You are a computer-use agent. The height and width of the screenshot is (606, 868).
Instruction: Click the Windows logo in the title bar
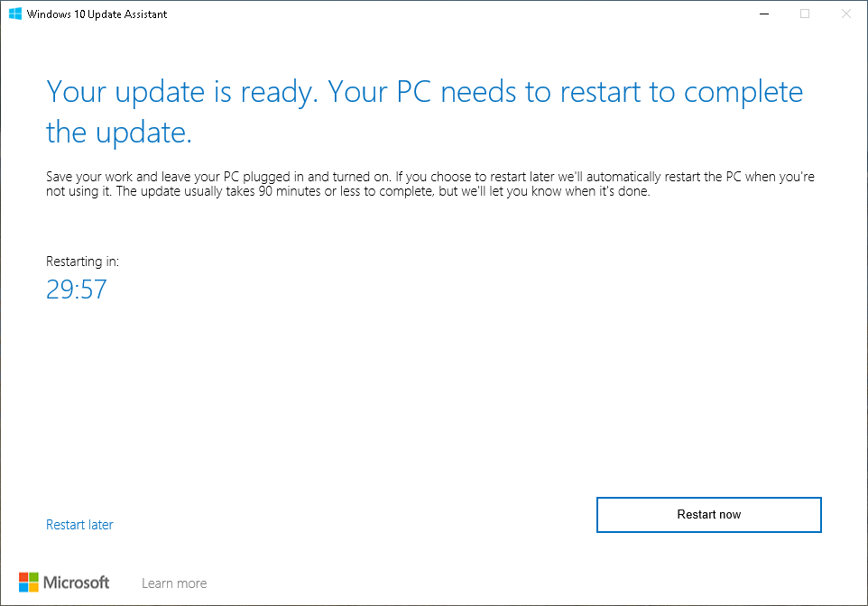(14, 14)
